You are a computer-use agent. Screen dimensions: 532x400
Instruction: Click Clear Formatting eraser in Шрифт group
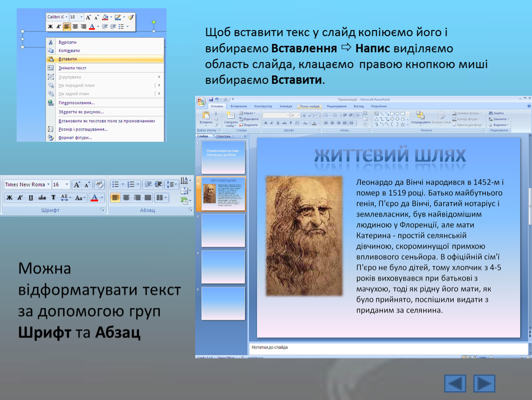pyautogui.click(x=99, y=184)
